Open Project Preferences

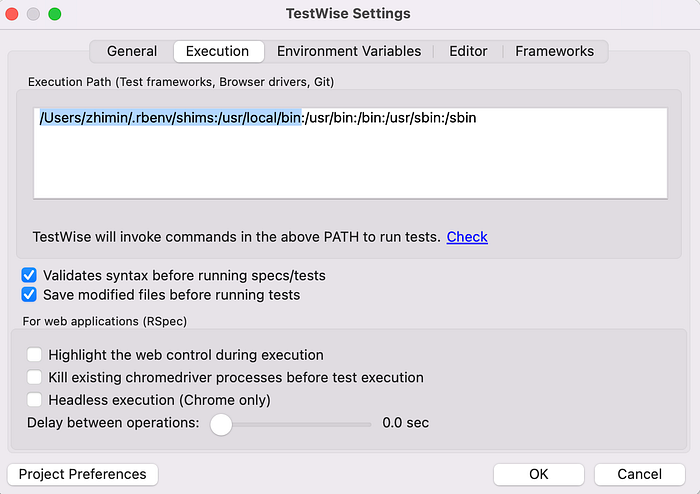(82, 474)
